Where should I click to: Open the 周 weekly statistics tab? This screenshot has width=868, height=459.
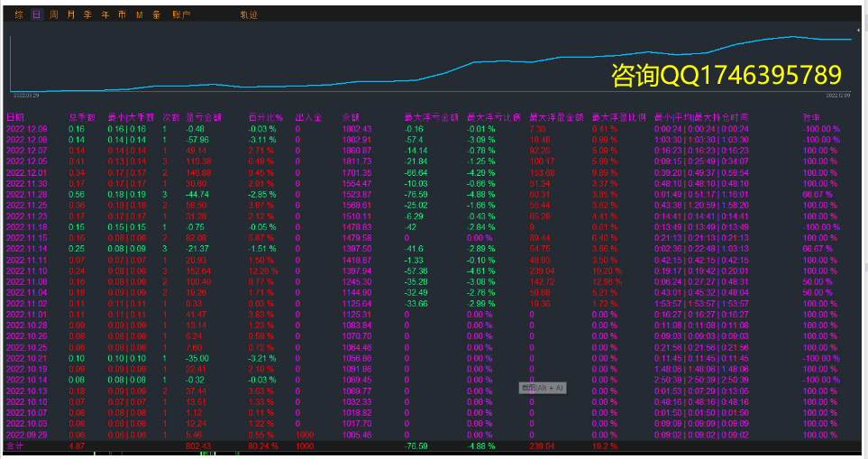click(x=53, y=15)
